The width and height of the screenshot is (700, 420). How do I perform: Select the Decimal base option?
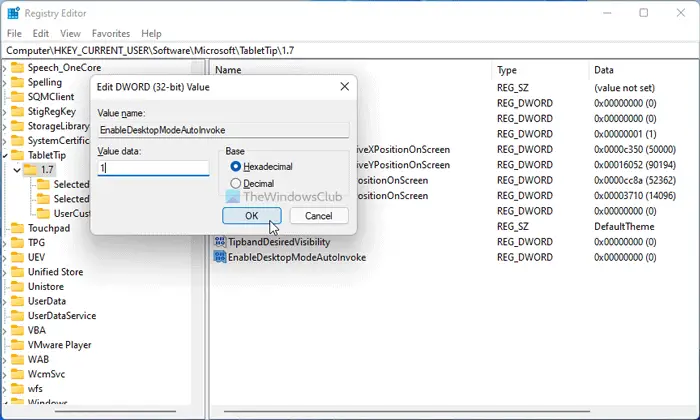click(252, 183)
